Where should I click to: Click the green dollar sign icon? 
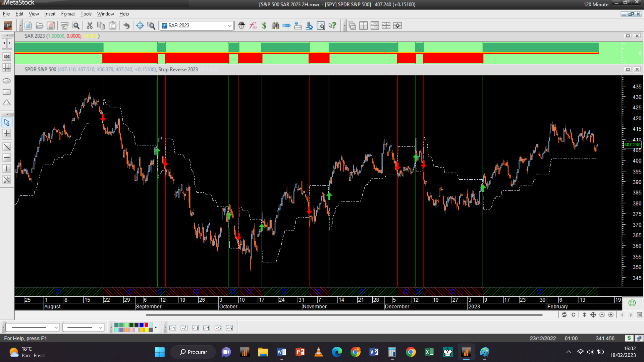click(264, 25)
